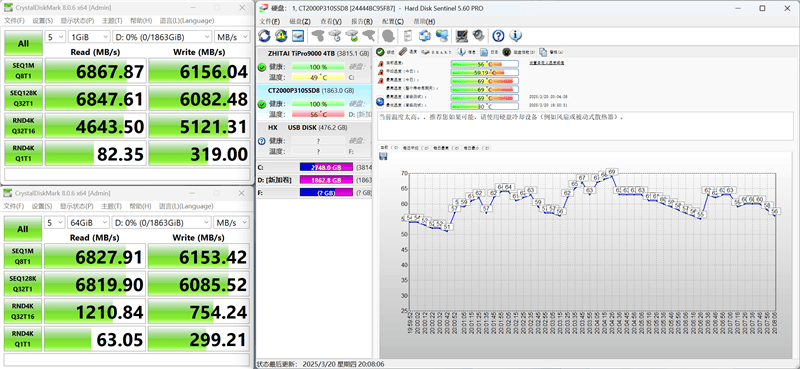Viewport: 800px width, 369px height.
Task: Click the blue-framed disk drive toolbar icon
Action: tap(298, 36)
